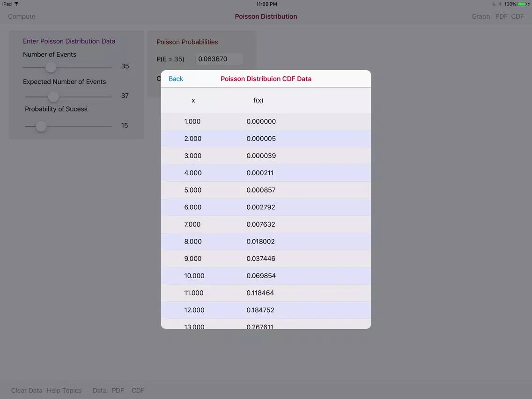Screen dimensions: 532x399
Task: Select x value 6.000
Action: [x=193, y=207]
